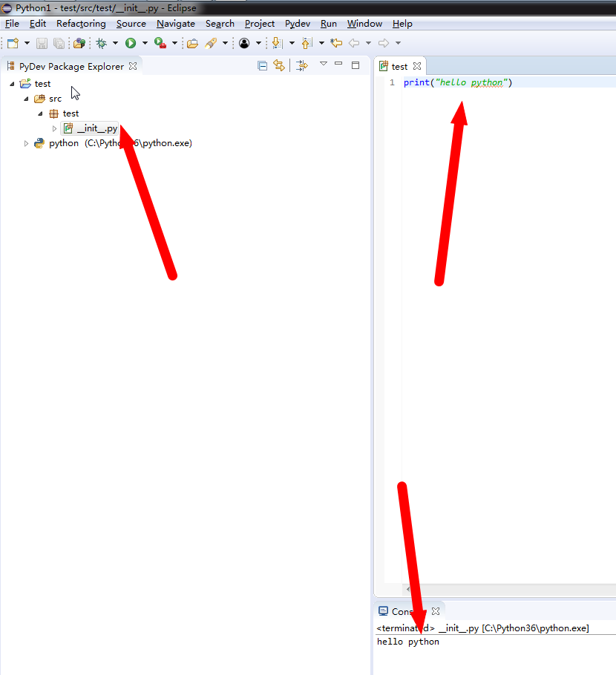The height and width of the screenshot is (675, 616).
Task: Click the Previous Annotation icon
Action: [x=307, y=43]
